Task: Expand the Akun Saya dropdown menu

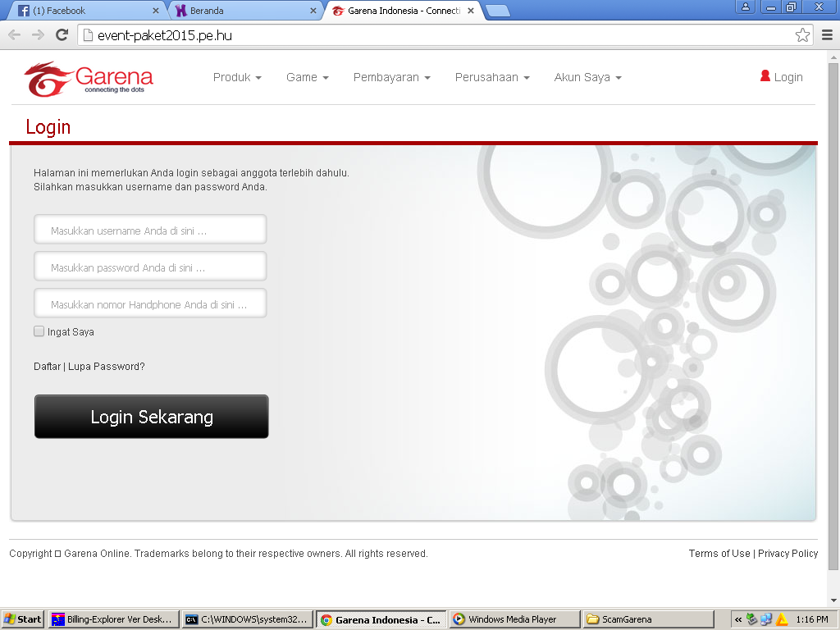Action: coord(587,77)
